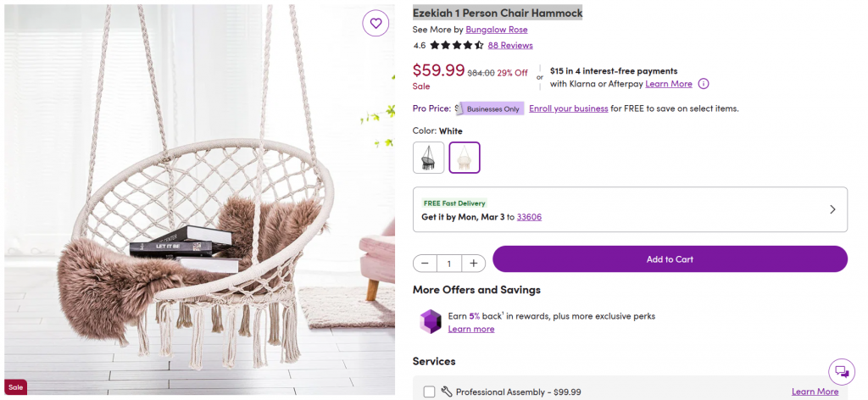The height and width of the screenshot is (400, 868).
Task: Select the black hammock color swatch
Action: pos(429,158)
